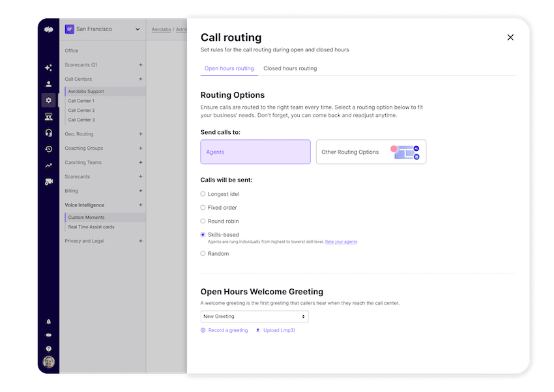
Task: Select the contacts person icon in the sidebar
Action: point(49,83)
